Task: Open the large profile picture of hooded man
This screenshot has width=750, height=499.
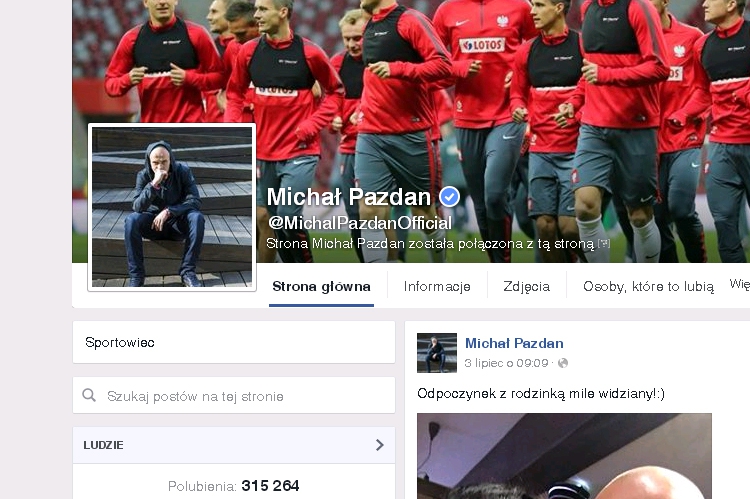Action: click(x=172, y=207)
